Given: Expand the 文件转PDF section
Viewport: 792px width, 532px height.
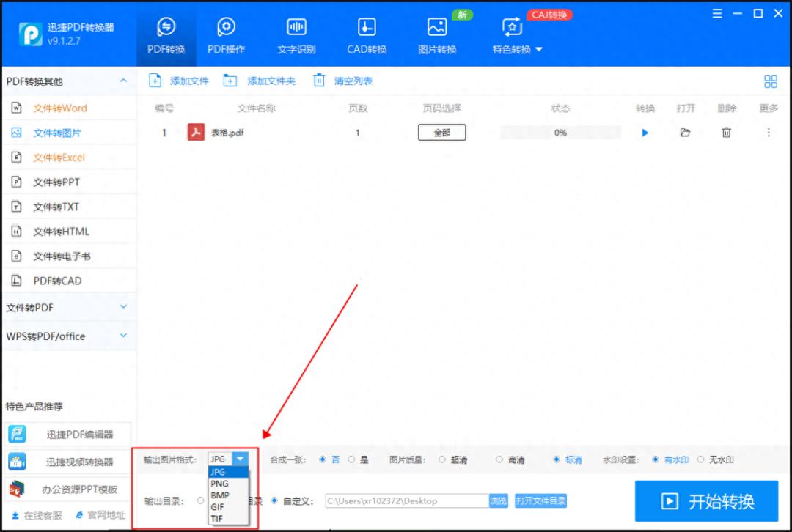Looking at the screenshot, I should coord(70,307).
